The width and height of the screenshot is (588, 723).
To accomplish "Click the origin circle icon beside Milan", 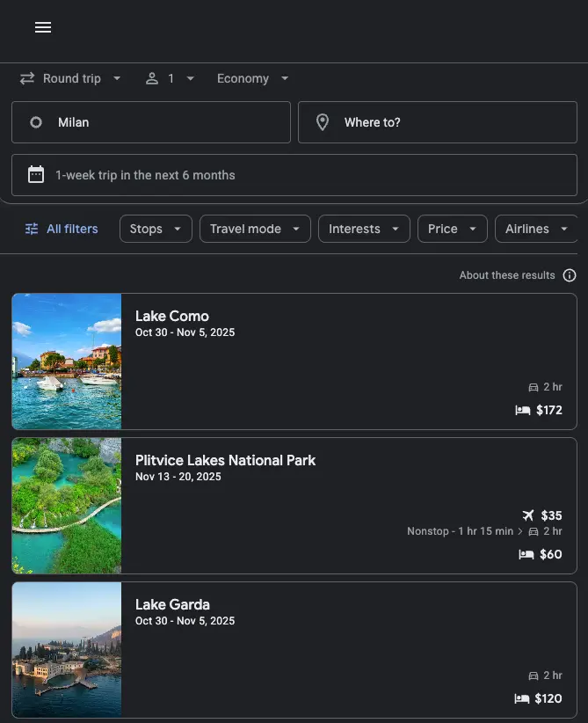I will pos(36,122).
